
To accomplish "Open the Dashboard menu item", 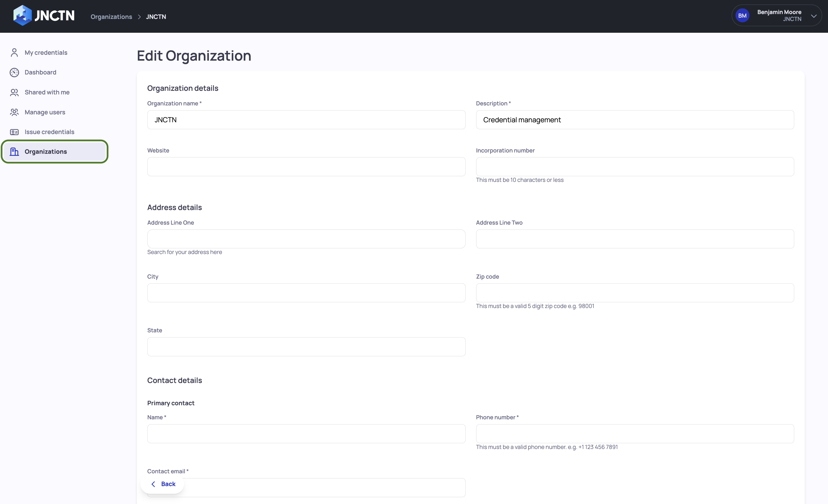I will [x=40, y=72].
